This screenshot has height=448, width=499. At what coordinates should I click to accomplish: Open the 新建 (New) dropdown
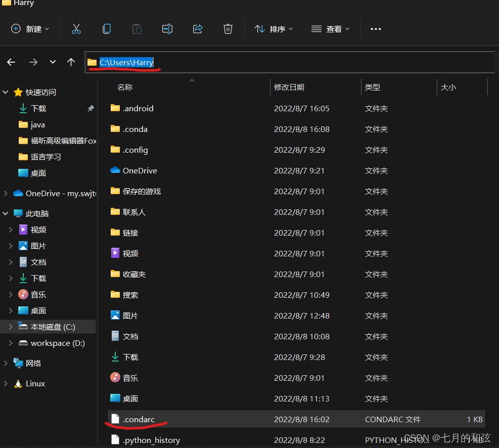click(30, 29)
